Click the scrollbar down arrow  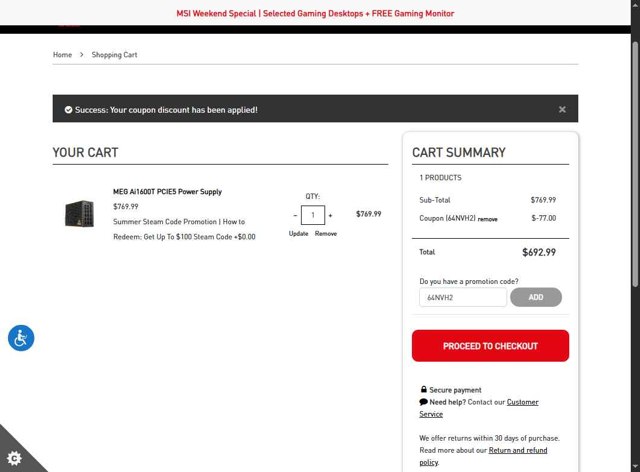pos(636,466)
